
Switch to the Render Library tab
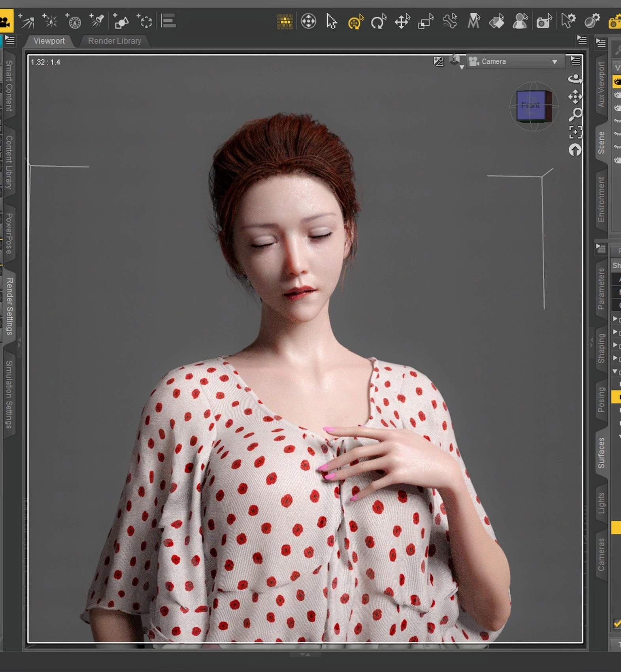click(114, 41)
